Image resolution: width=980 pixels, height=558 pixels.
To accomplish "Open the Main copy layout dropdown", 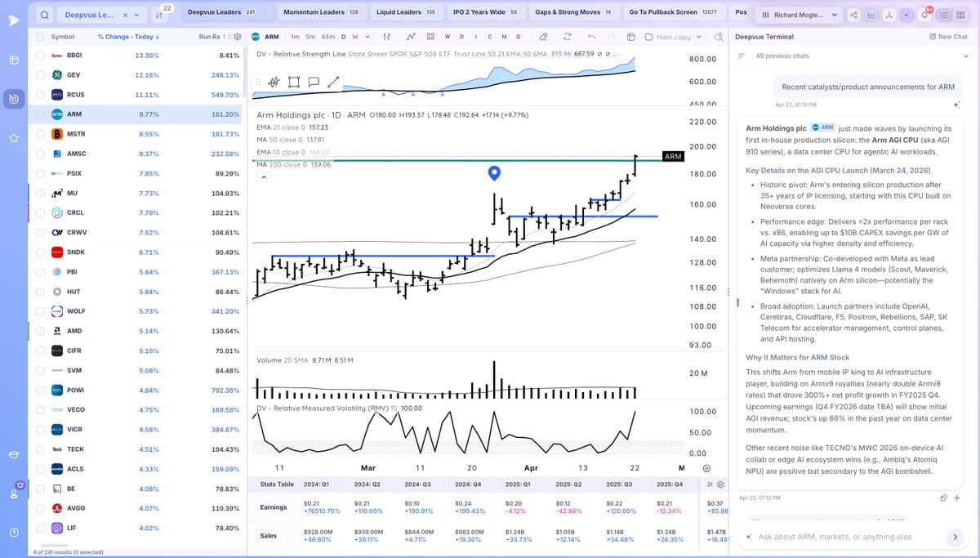I will [675, 37].
